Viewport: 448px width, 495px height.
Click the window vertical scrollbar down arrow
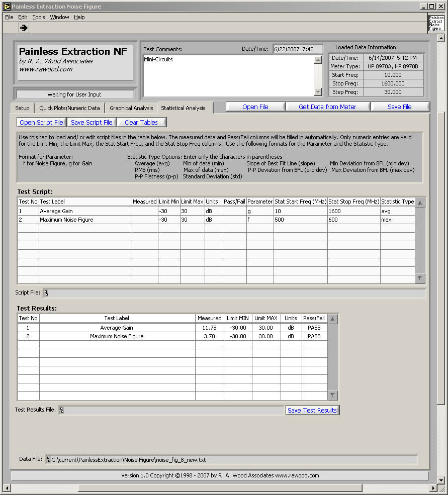(x=441, y=480)
